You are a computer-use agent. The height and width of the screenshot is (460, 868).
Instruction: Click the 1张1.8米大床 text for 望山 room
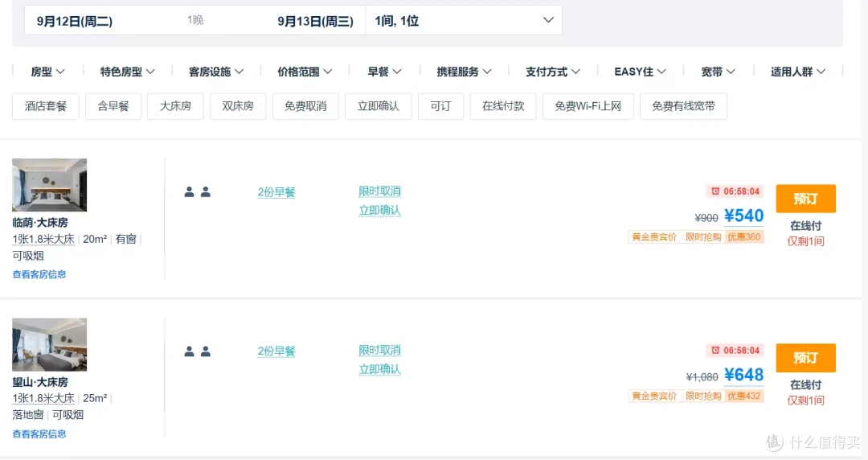pyautogui.click(x=43, y=399)
